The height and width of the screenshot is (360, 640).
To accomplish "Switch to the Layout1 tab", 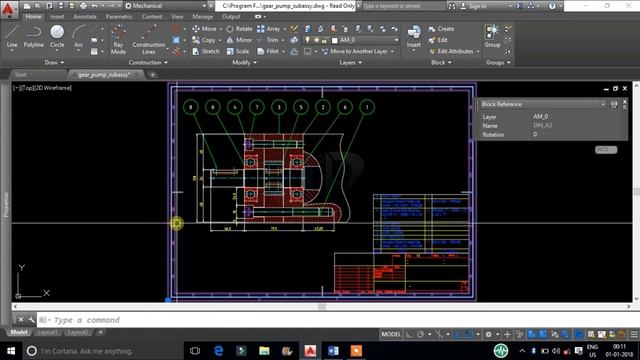I will [x=47, y=332].
